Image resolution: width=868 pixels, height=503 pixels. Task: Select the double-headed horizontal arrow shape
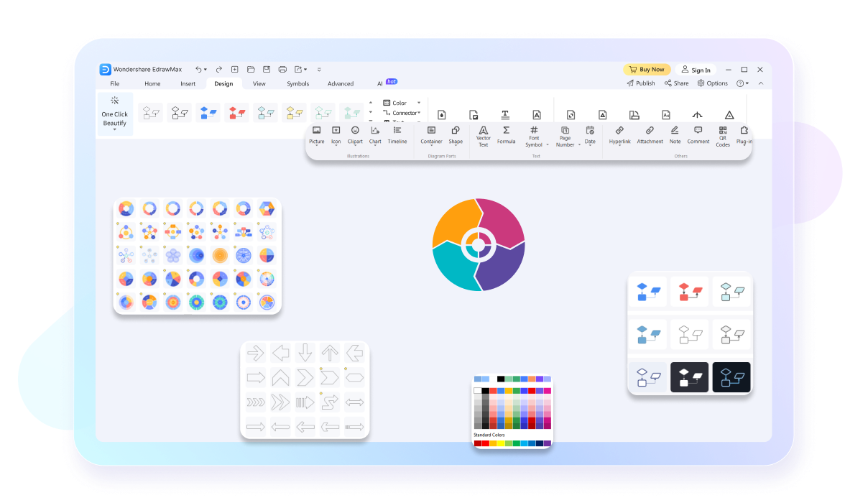pyautogui.click(x=354, y=402)
